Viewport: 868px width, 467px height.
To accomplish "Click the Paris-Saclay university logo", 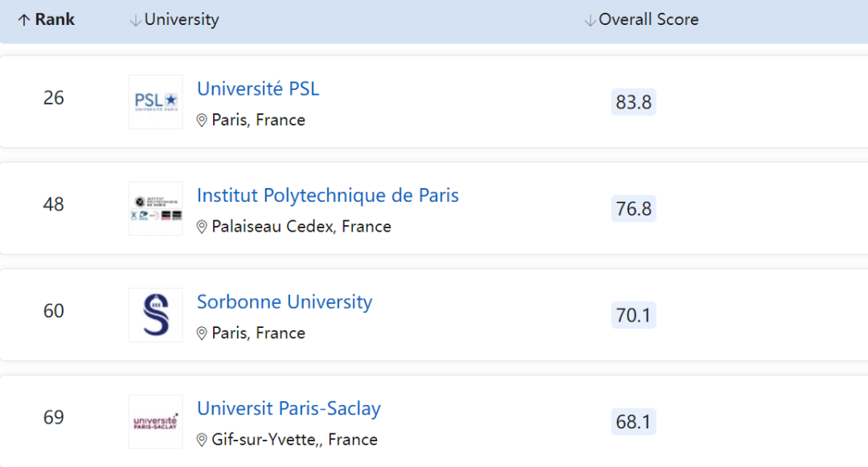I will [156, 421].
